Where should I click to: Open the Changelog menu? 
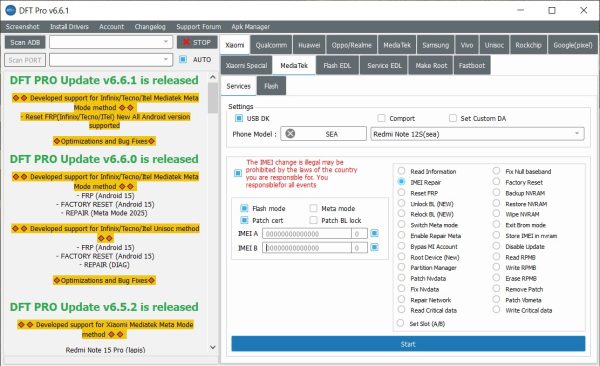point(150,27)
